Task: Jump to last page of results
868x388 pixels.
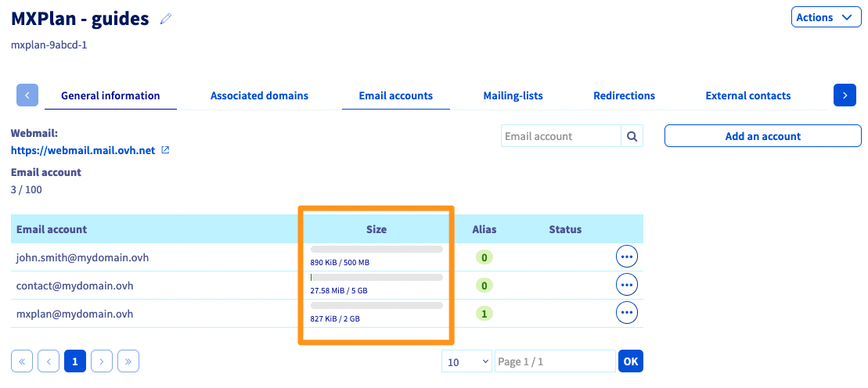Action: pos(128,361)
